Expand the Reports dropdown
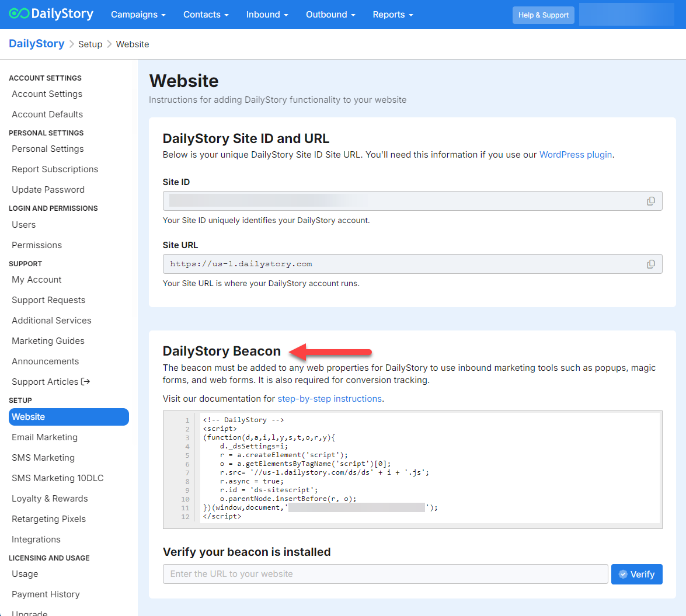The width and height of the screenshot is (686, 616). tap(393, 15)
